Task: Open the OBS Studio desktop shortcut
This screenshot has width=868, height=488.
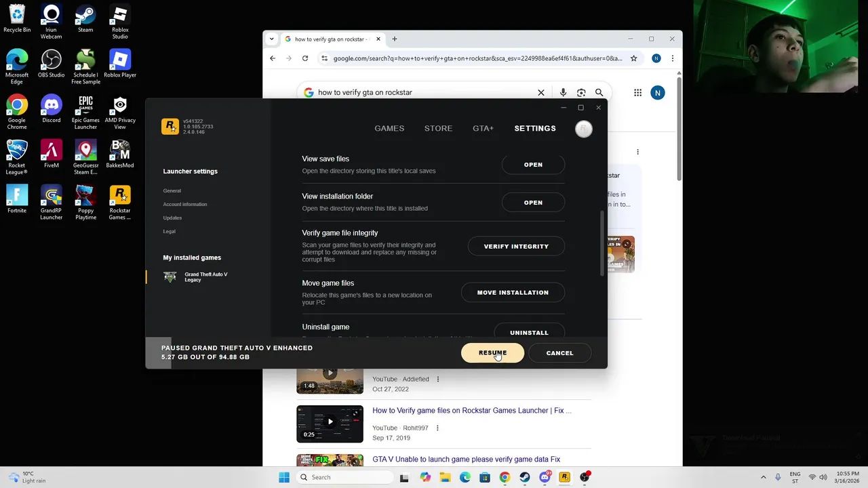Action: click(x=51, y=64)
